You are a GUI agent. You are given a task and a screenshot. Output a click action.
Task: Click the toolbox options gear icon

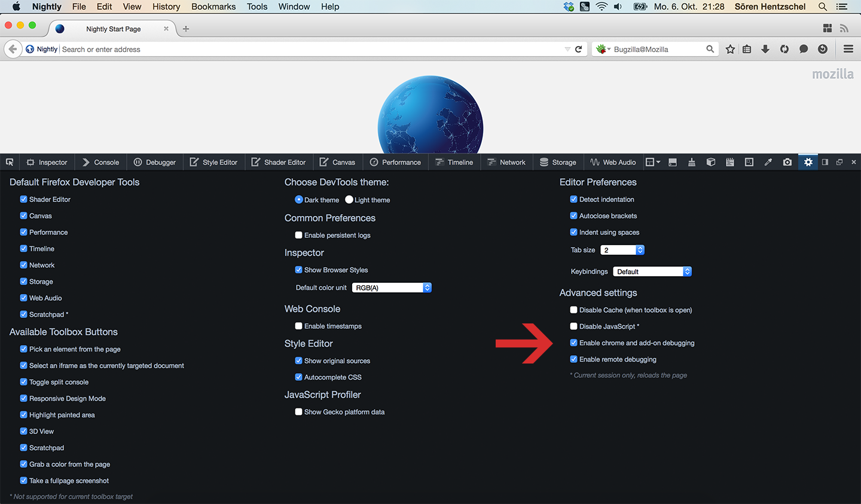(x=808, y=162)
